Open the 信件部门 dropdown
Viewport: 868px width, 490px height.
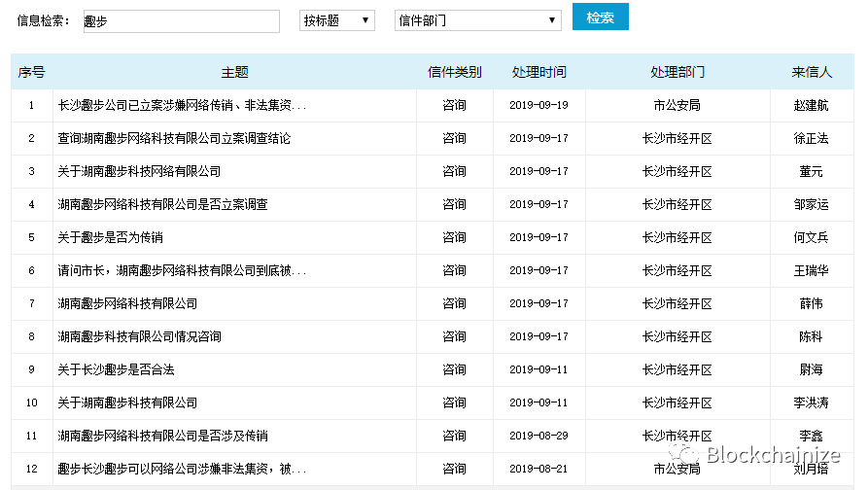coord(477,20)
